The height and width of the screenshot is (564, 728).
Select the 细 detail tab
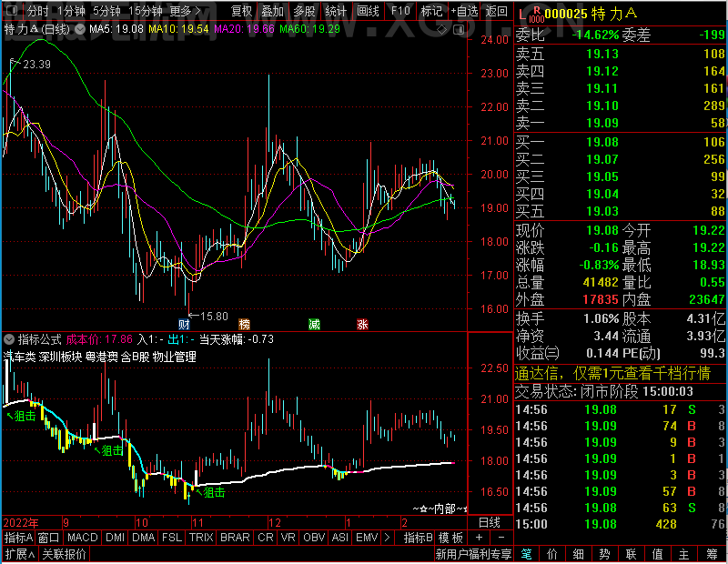coord(579,554)
